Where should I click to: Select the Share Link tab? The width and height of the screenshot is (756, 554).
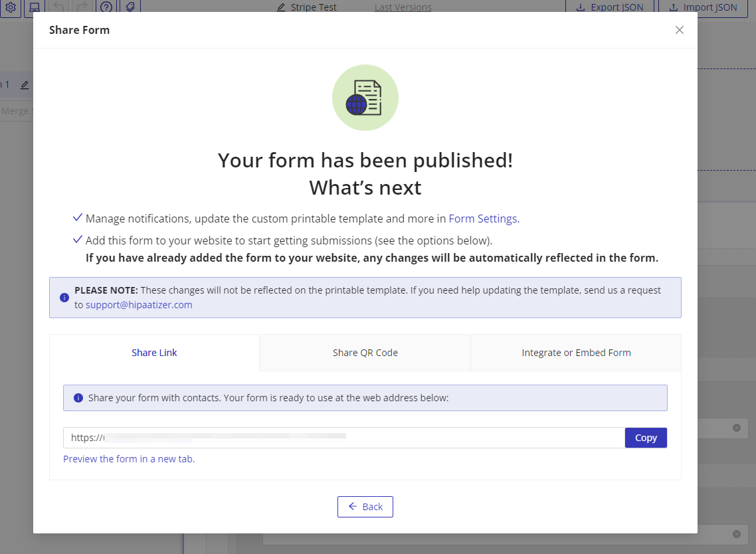click(154, 353)
